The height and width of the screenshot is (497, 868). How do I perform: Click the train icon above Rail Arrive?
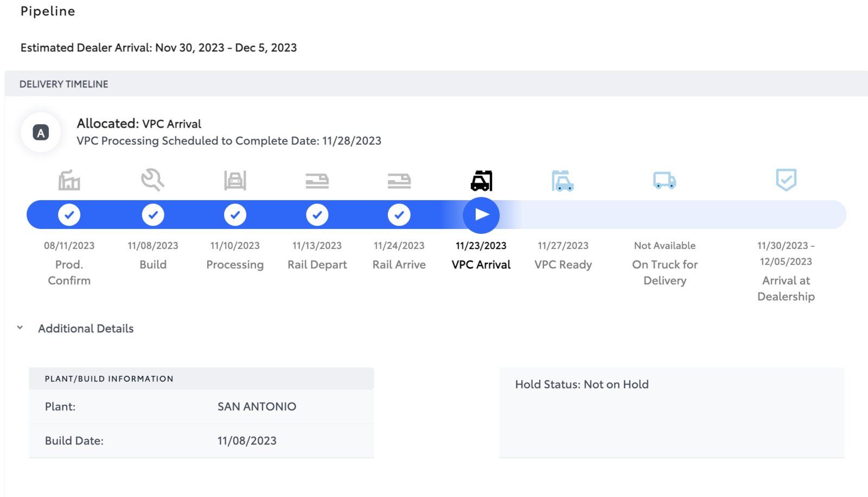399,181
